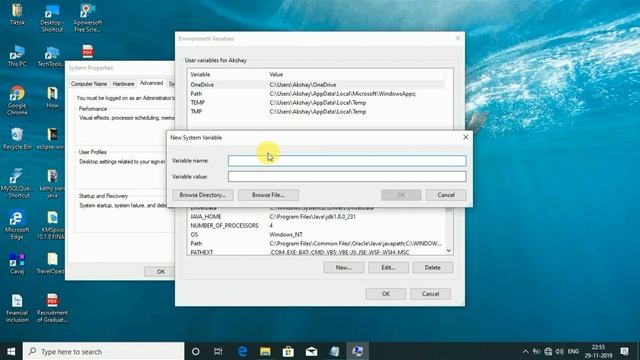Open Microsoft Store from the taskbar
Viewport: 640px width, 360px height.
coord(288,351)
